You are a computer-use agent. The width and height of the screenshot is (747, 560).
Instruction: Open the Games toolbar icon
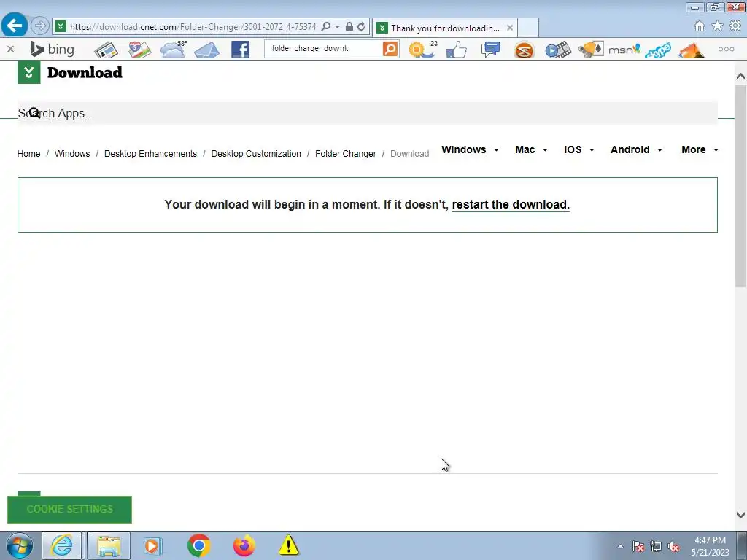pyautogui.click(x=591, y=50)
